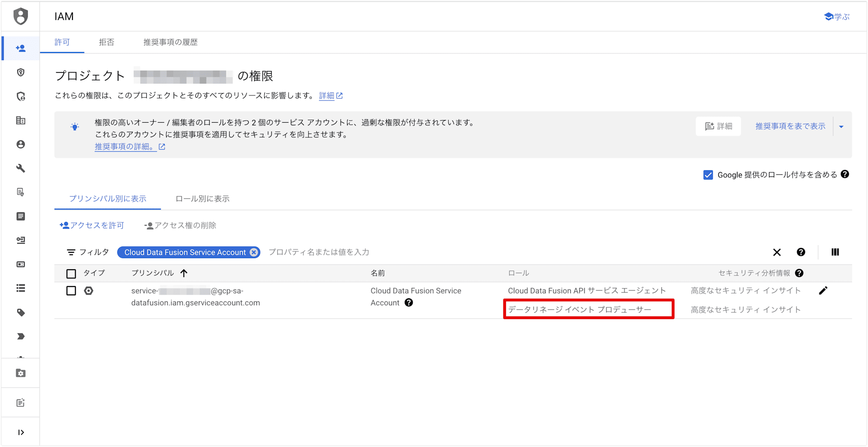
Task: Open first 高度なセキュリティ インサイト entry
Action: coord(746,290)
